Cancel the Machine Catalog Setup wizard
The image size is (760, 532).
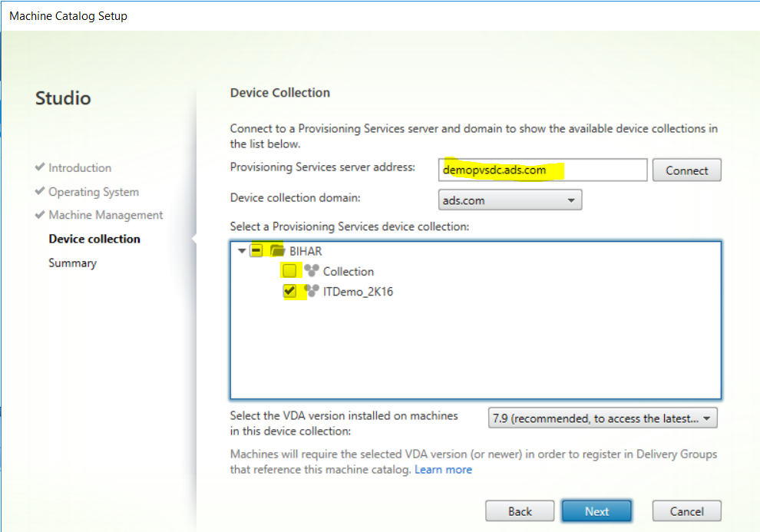[686, 511]
